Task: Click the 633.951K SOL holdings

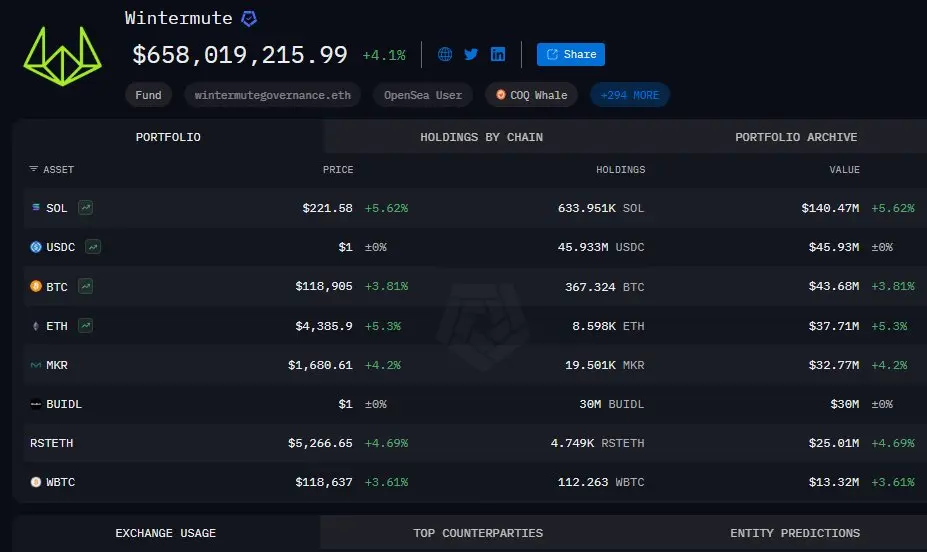Action: point(601,208)
